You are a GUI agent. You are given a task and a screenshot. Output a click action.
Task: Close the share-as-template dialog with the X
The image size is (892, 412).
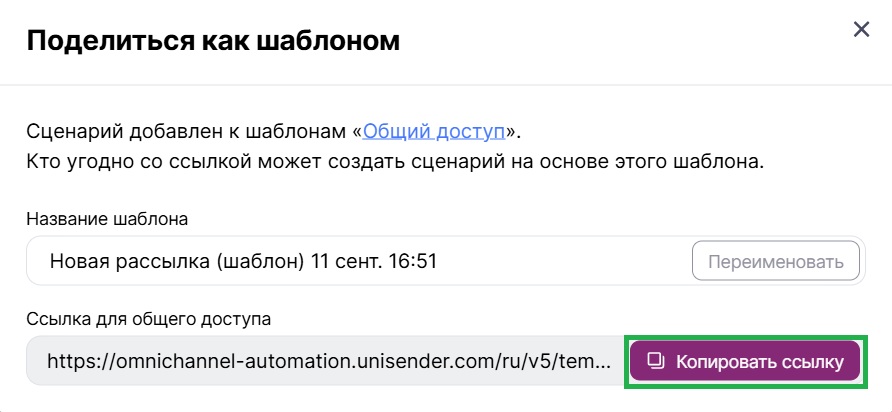tap(861, 30)
